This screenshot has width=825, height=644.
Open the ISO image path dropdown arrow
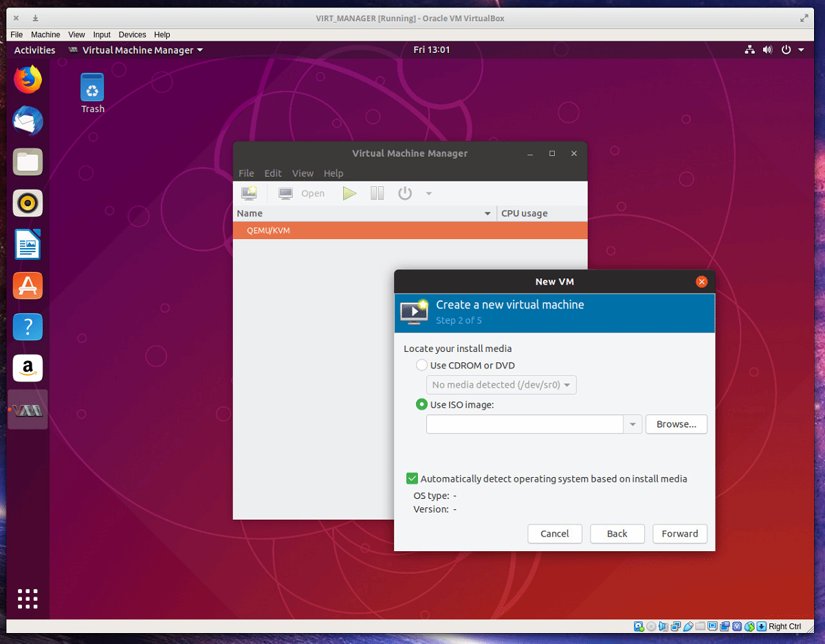click(x=632, y=424)
